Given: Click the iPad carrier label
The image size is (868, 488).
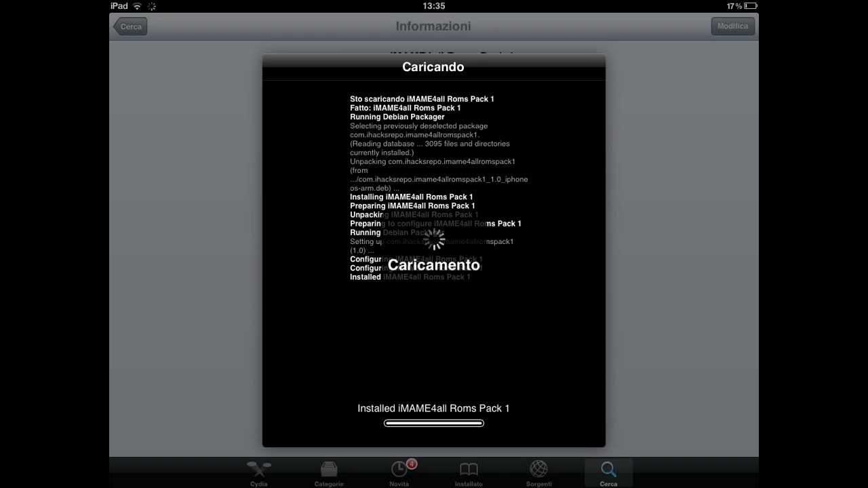Looking at the screenshot, I should (119, 6).
